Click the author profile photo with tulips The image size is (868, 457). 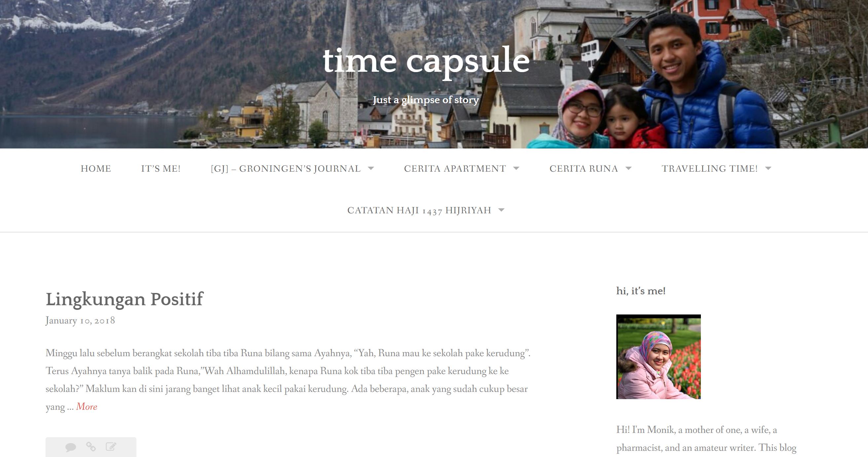coord(658,357)
